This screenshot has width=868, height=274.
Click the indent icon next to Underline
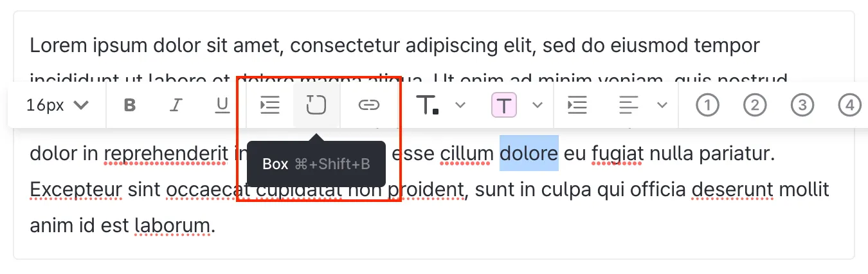click(269, 105)
